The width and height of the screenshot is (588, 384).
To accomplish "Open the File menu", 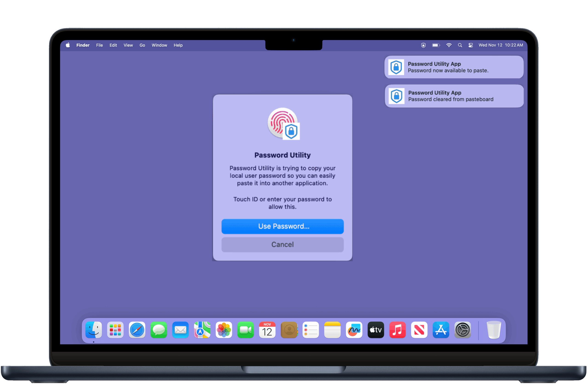I will (x=99, y=45).
